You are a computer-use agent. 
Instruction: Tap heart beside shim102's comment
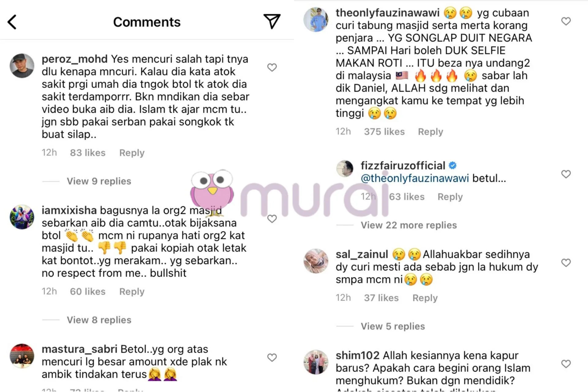tap(566, 364)
